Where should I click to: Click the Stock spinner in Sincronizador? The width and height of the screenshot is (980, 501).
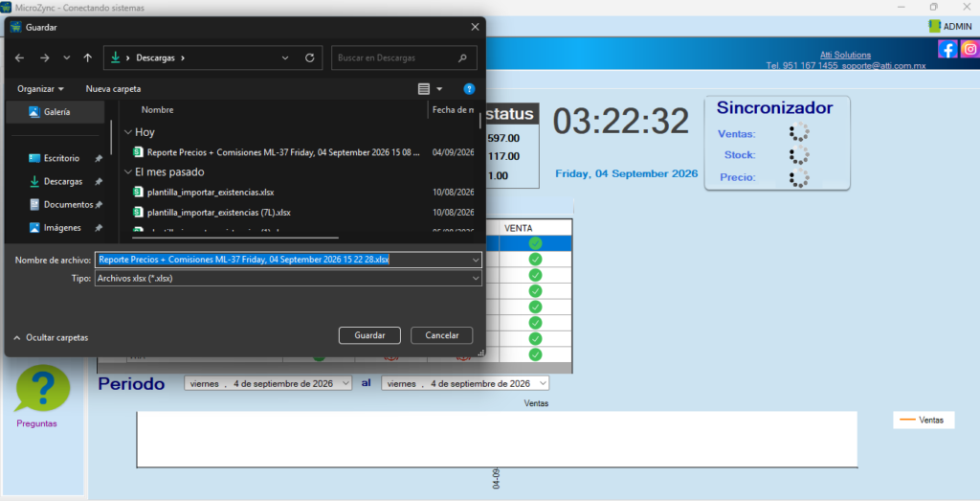(x=799, y=154)
